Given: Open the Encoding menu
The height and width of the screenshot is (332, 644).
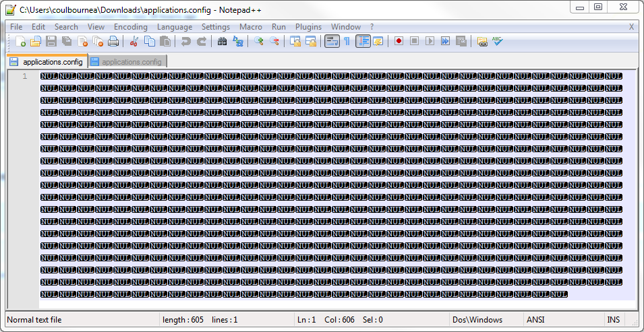Looking at the screenshot, I should coord(131,27).
